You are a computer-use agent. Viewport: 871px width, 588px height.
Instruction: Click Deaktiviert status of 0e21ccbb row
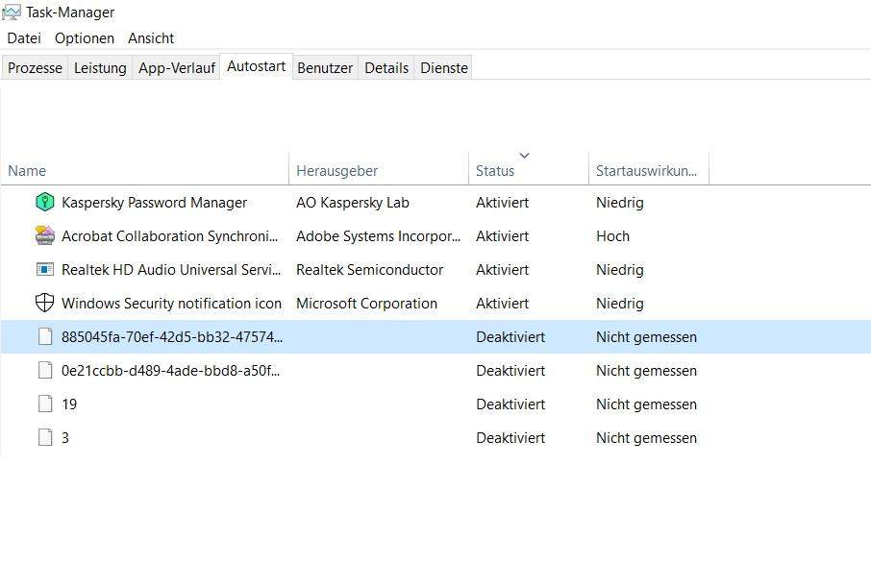[x=510, y=370]
